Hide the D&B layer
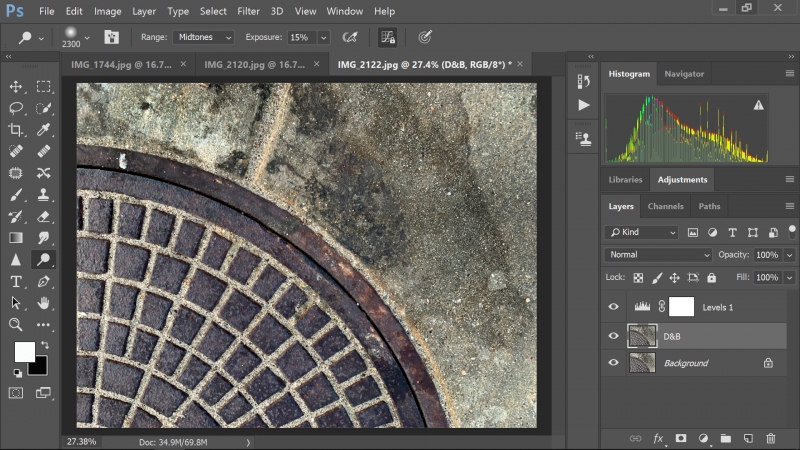 [x=614, y=336]
